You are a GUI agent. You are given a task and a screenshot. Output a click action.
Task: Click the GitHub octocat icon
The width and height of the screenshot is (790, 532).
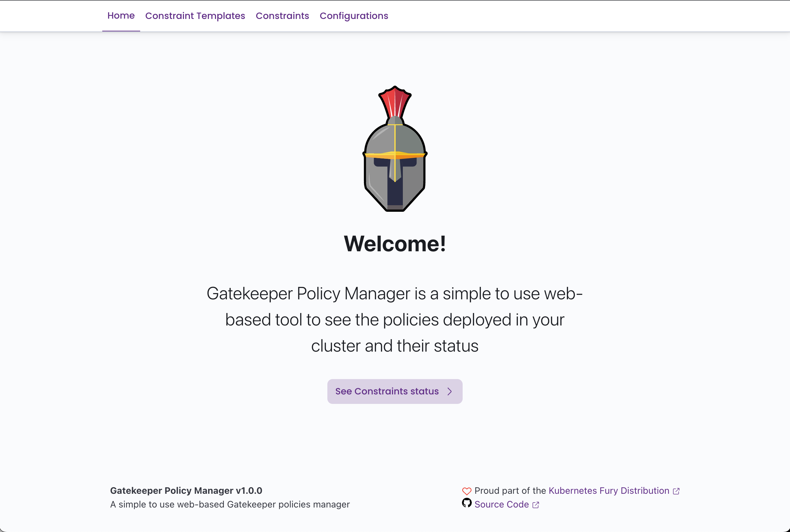467,503
